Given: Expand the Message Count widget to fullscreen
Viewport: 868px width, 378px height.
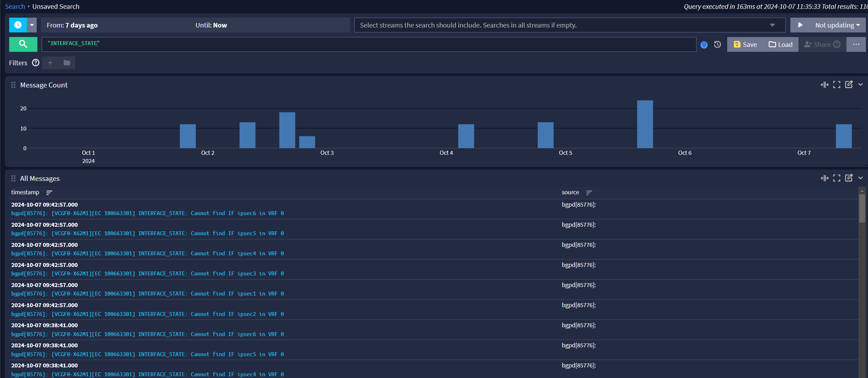Looking at the screenshot, I should pos(837,85).
